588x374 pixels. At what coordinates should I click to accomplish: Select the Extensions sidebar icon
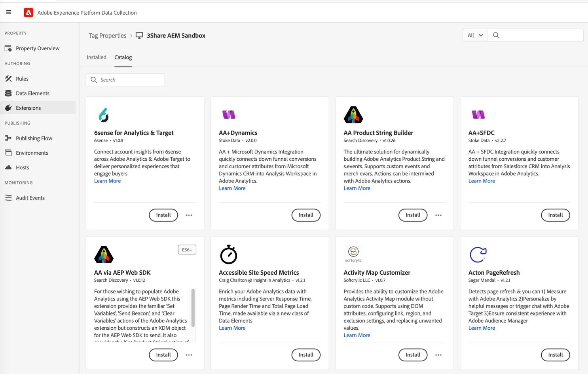coord(8,108)
